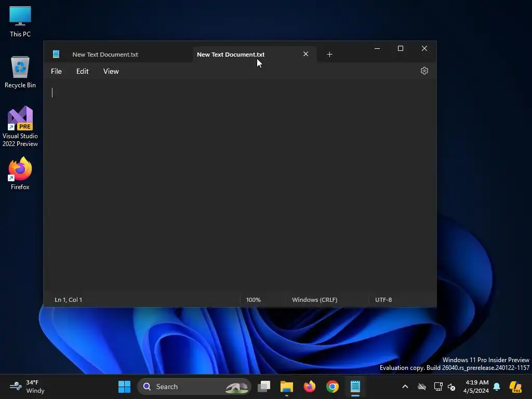Click the muted volume tray icon

(x=451, y=387)
